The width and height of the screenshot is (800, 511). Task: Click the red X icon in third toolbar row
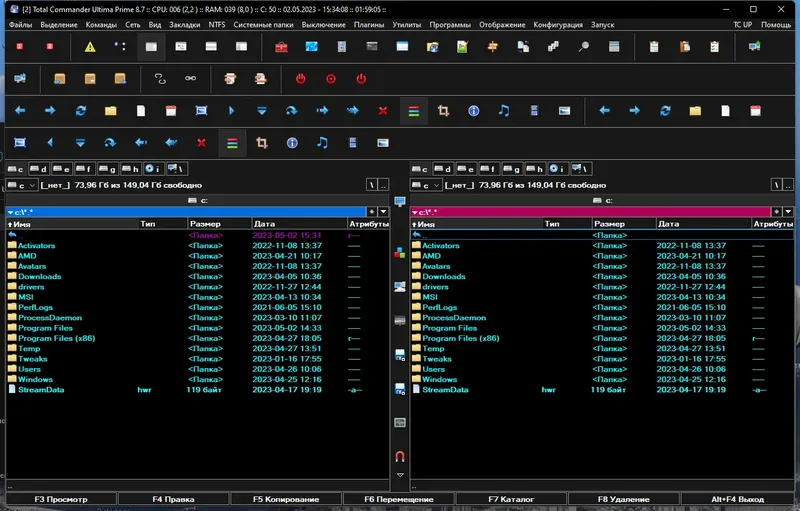tap(383, 111)
